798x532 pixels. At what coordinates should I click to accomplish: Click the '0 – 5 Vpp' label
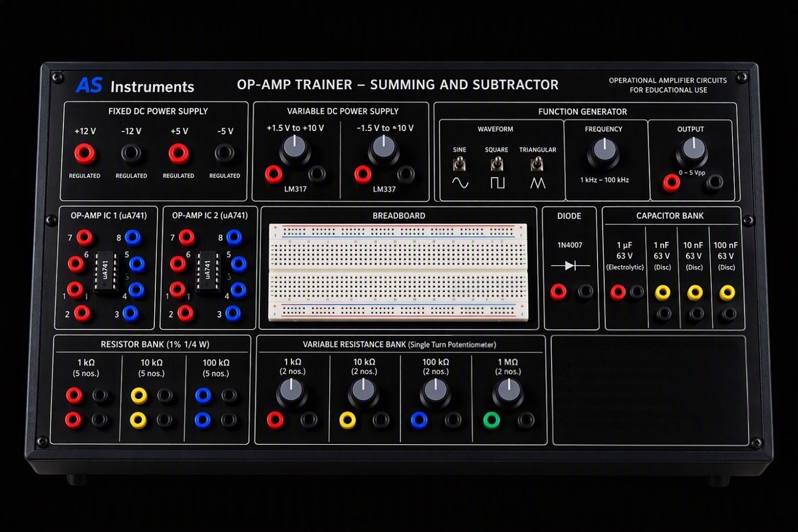click(x=692, y=173)
